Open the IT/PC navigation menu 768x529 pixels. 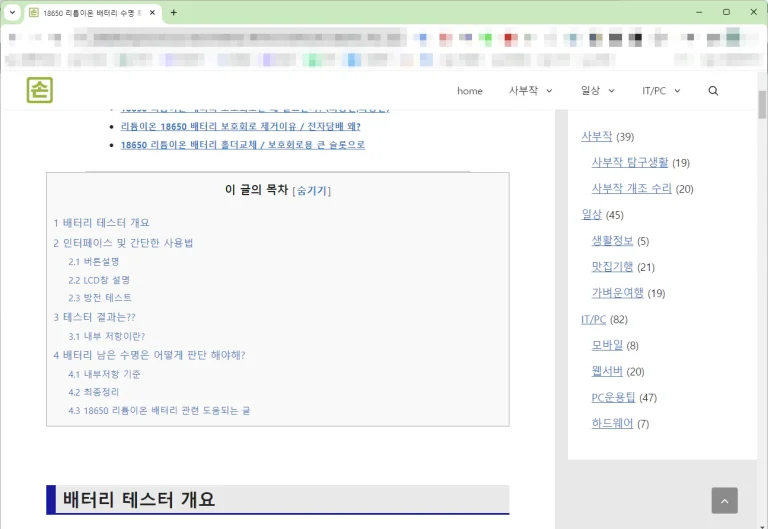654,91
